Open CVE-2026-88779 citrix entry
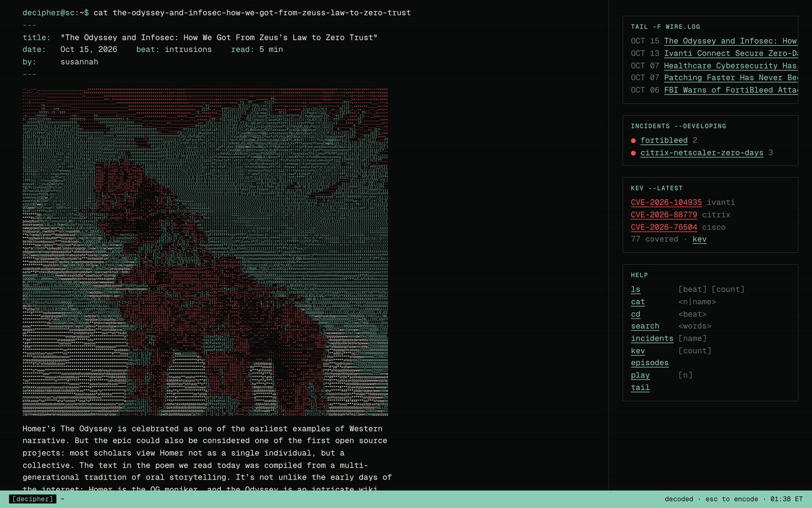The width and height of the screenshot is (812, 508). [x=664, y=215]
